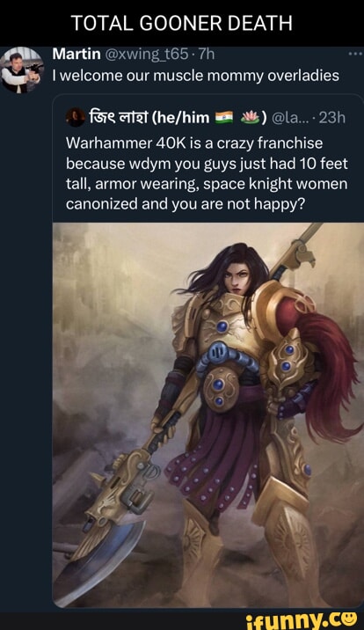Open the three-dot more options menu
The width and height of the screenshot is (364, 630).
(355, 55)
